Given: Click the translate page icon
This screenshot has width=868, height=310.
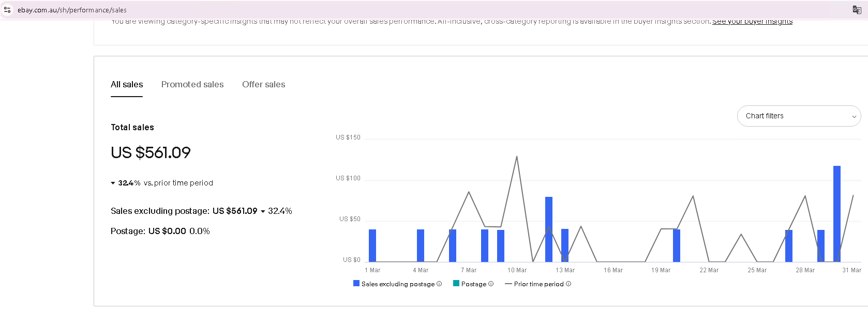Looking at the screenshot, I should point(857,10).
